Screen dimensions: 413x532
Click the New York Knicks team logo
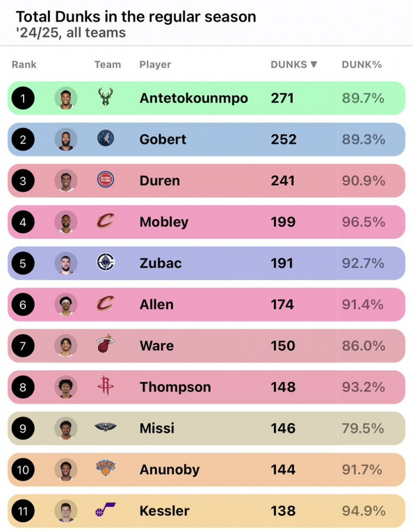click(x=106, y=470)
